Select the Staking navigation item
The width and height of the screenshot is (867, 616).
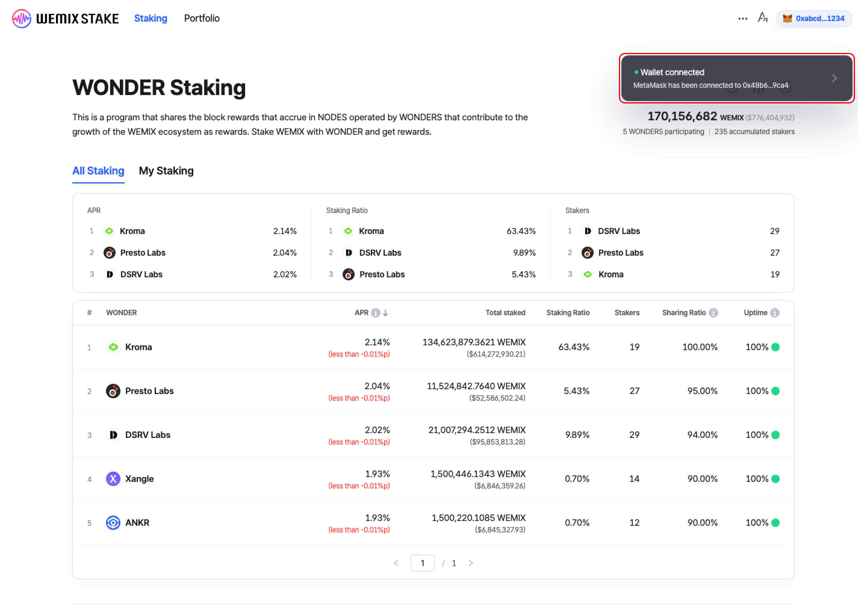click(x=150, y=18)
